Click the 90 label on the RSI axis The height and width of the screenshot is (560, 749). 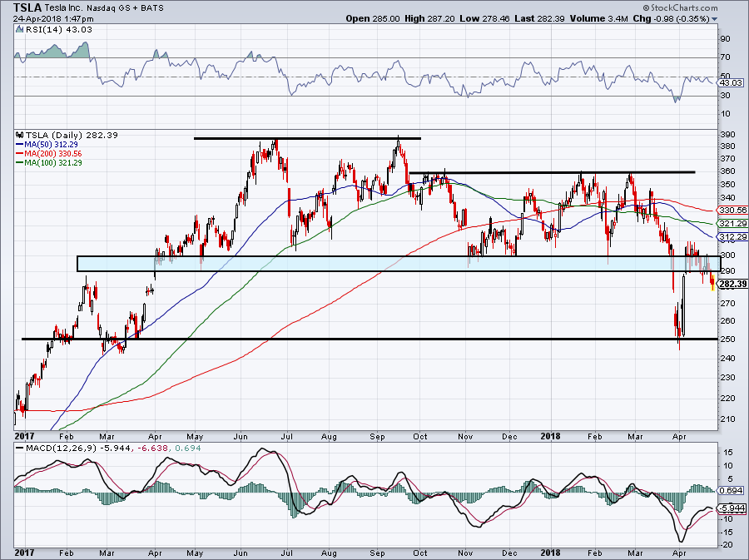(x=726, y=38)
